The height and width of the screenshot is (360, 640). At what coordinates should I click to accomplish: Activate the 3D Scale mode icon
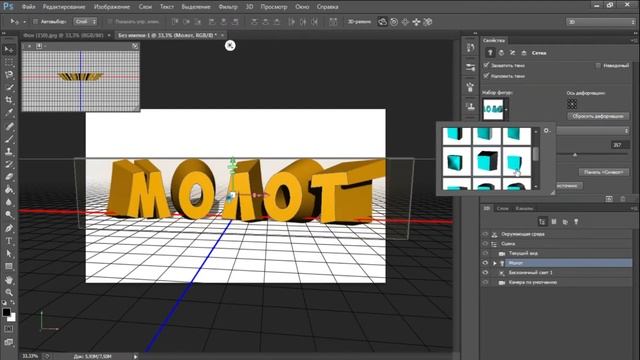coord(427,22)
